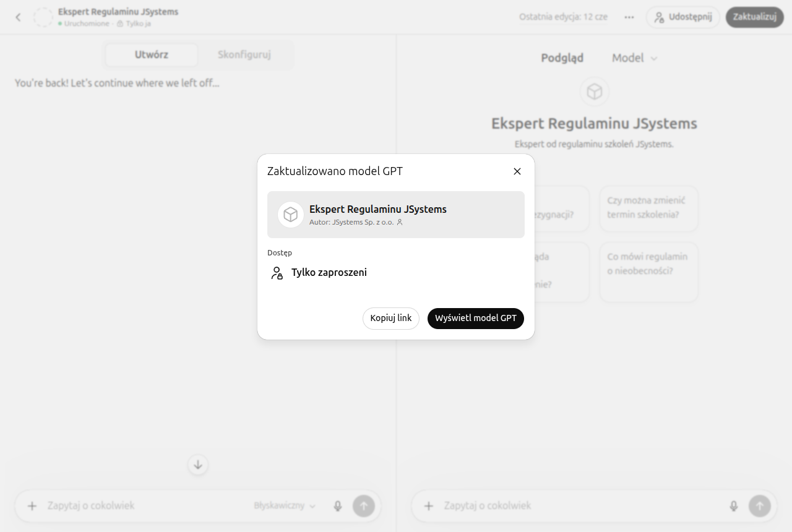792x532 pixels.
Task: Click the Zaktualizuj button
Action: 755,17
